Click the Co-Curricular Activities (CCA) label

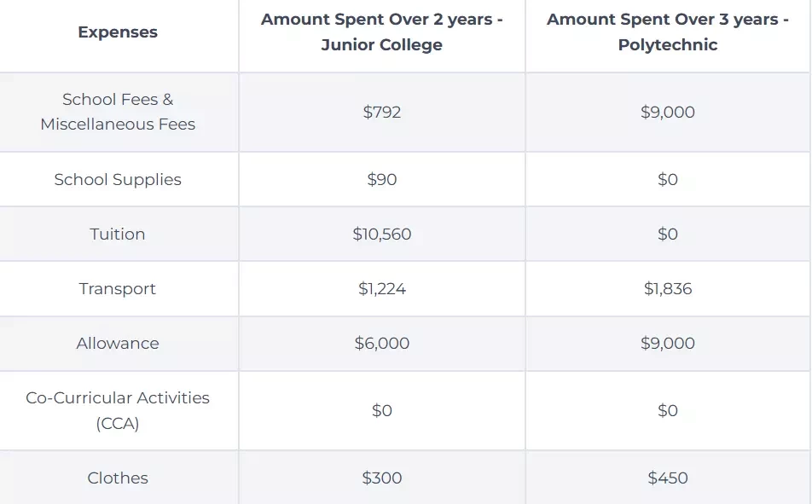pos(118,410)
